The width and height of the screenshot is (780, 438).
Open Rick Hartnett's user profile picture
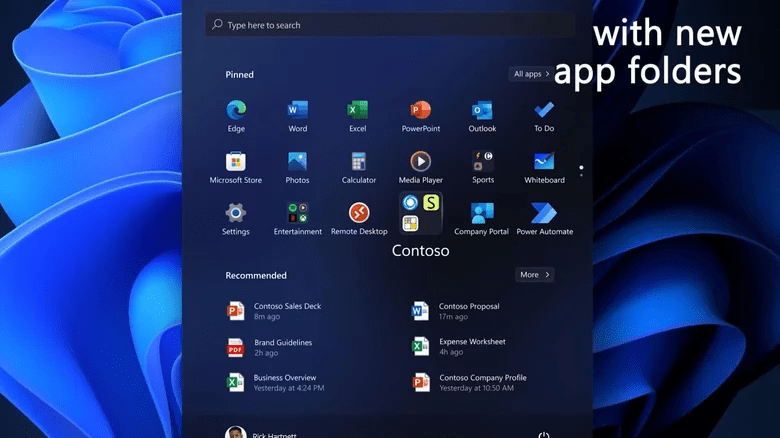pyautogui.click(x=236, y=433)
